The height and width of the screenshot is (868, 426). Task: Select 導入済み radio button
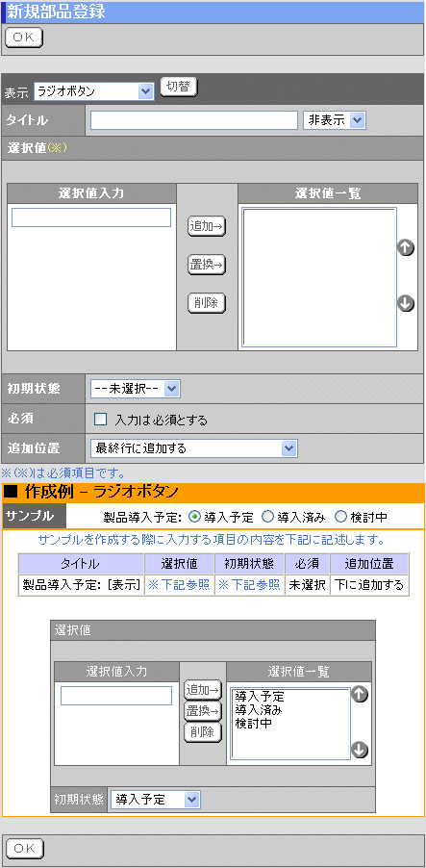[267, 517]
